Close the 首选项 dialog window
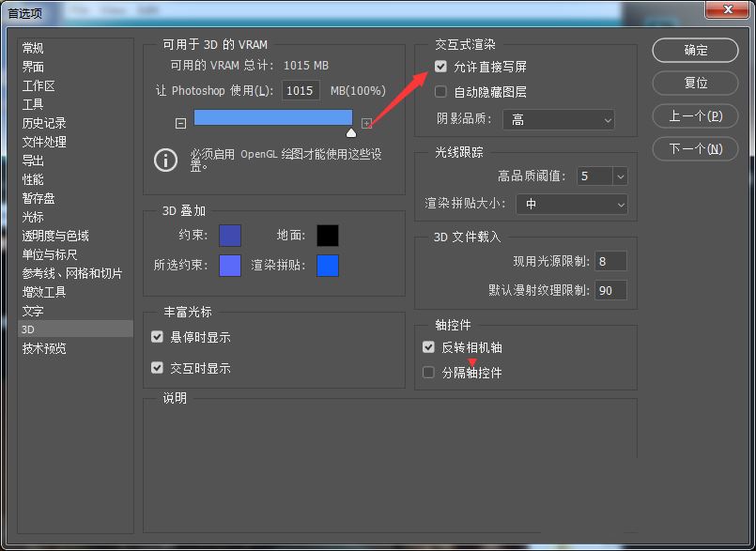The height and width of the screenshot is (551, 756). (x=728, y=9)
